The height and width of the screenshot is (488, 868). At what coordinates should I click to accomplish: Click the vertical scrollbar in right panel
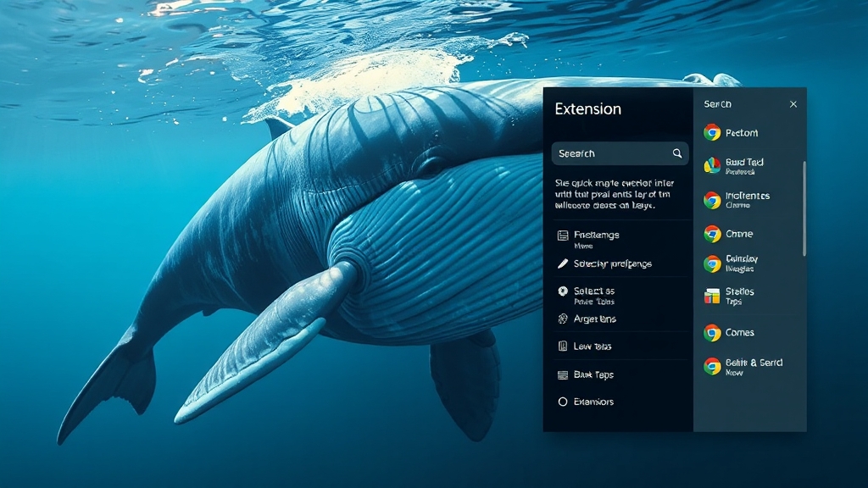pyautogui.click(x=804, y=208)
